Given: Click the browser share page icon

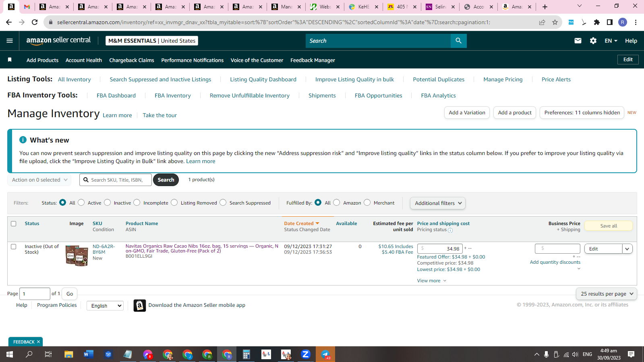Looking at the screenshot, I should [542, 22].
